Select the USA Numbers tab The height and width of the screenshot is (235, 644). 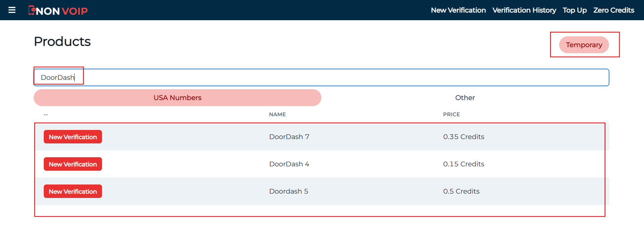point(177,98)
